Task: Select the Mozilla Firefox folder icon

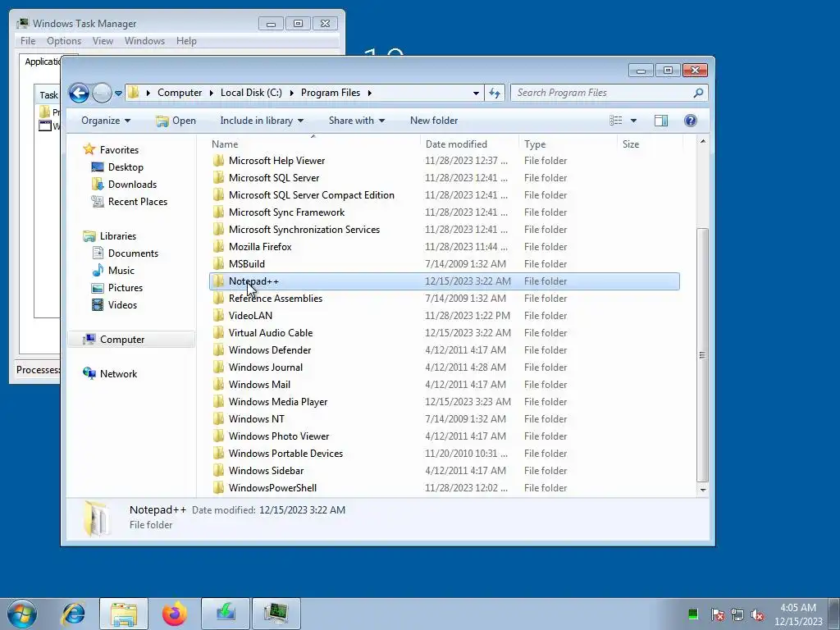Action: coord(218,247)
